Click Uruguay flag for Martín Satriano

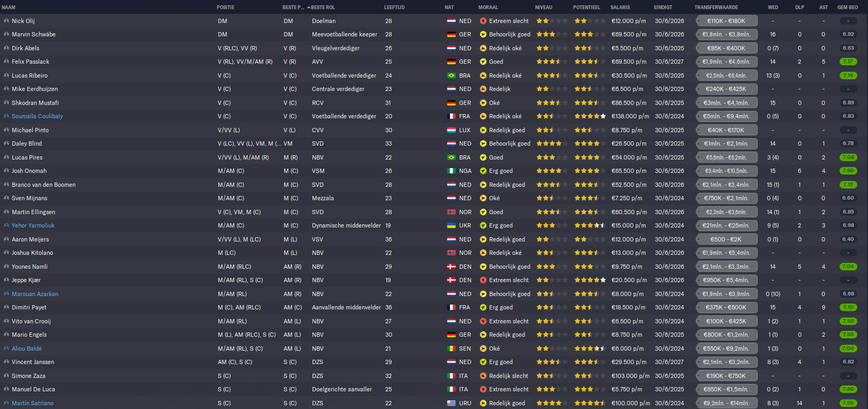(x=451, y=403)
